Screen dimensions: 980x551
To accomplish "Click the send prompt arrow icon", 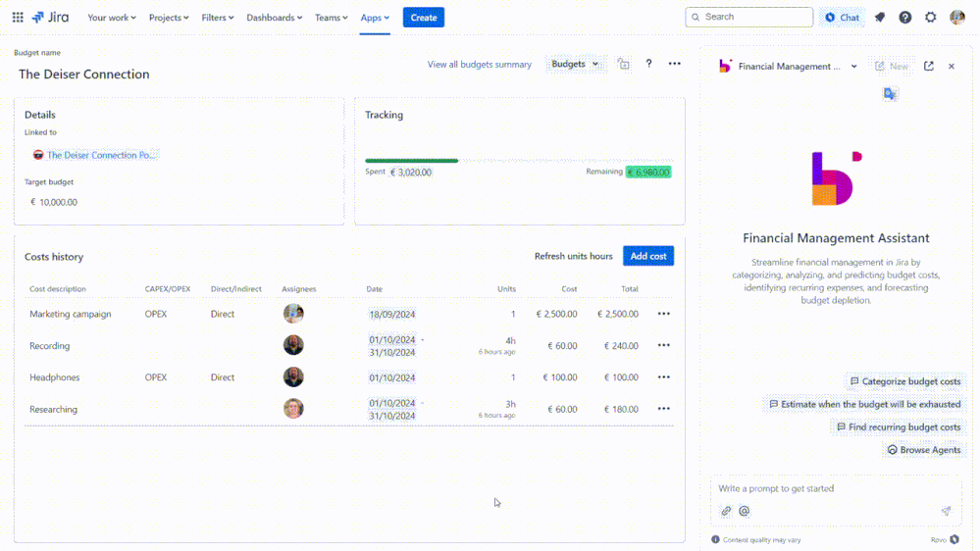I will click(947, 511).
